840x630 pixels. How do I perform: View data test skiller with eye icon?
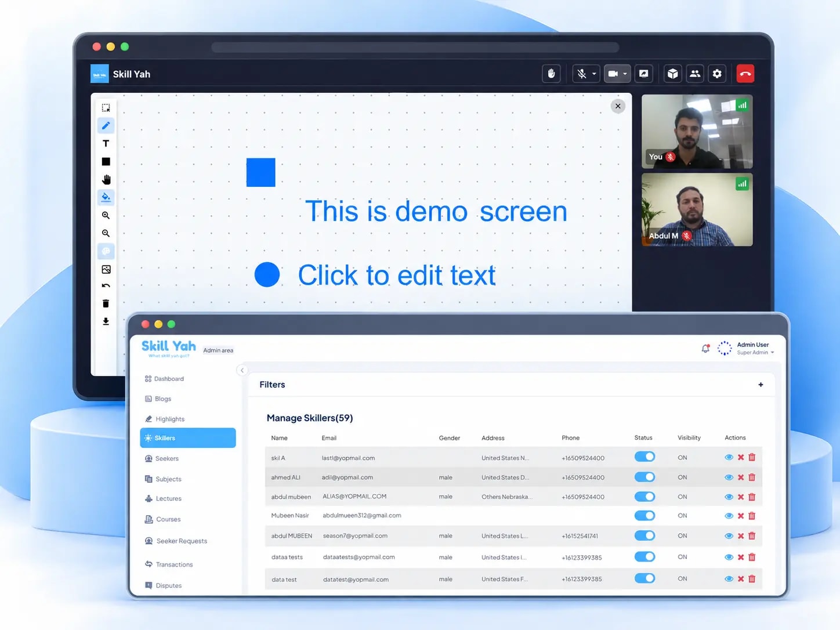tap(729, 579)
